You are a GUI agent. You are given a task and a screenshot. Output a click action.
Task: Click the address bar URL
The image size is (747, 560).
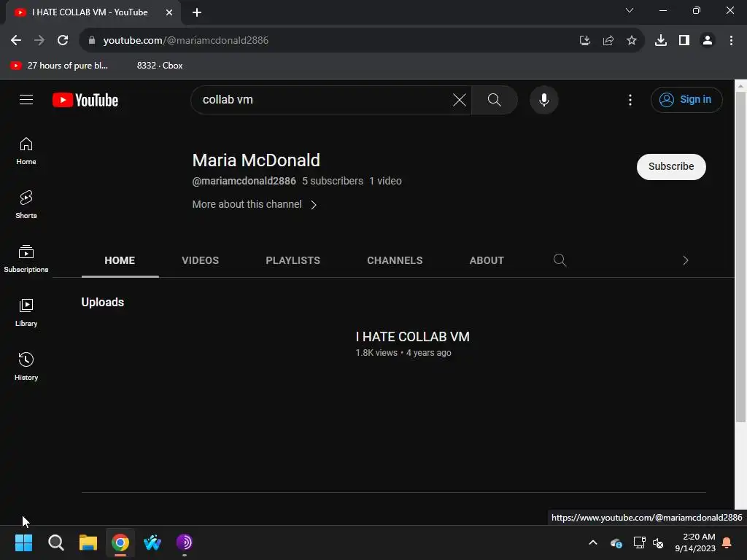click(186, 41)
